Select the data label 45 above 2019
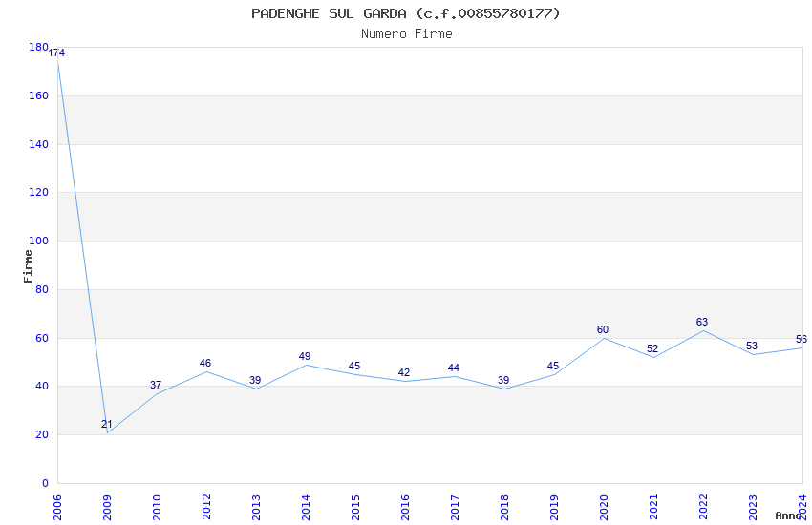Image resolution: width=812 pixels, height=525 pixels. pos(553,367)
